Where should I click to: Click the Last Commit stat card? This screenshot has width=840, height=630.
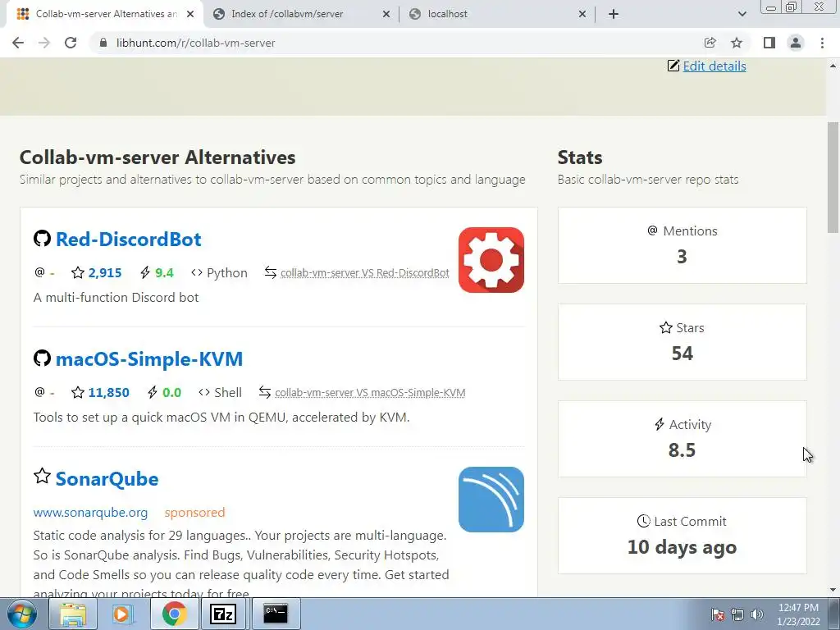click(682, 536)
